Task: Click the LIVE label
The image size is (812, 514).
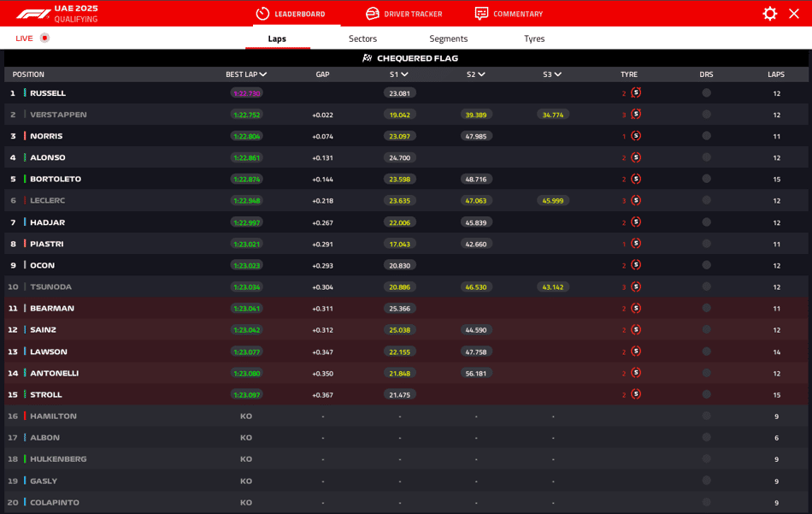Action: 24,38
